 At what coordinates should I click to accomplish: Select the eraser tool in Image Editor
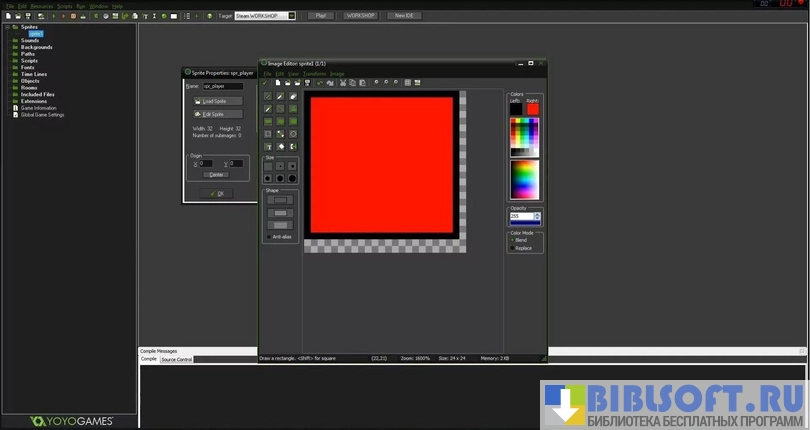click(293, 96)
